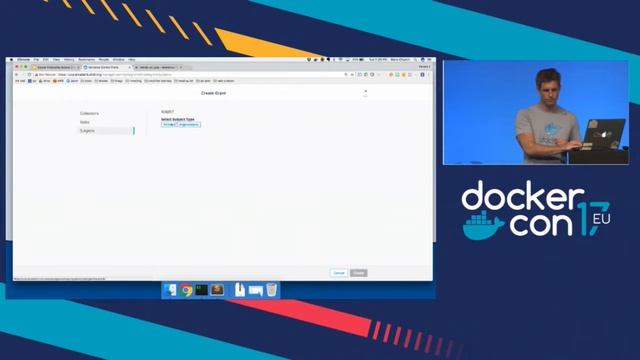
Task: Open the Terminal icon in the dock
Action: pos(202,290)
